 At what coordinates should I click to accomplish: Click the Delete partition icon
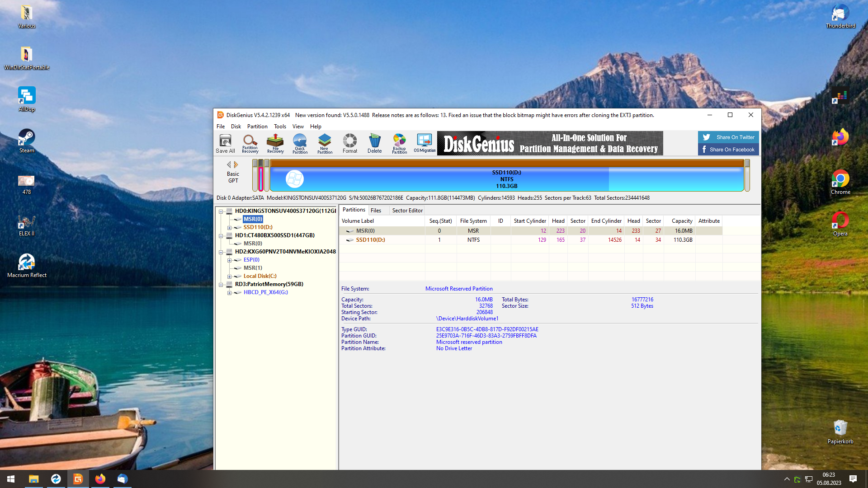[374, 144]
